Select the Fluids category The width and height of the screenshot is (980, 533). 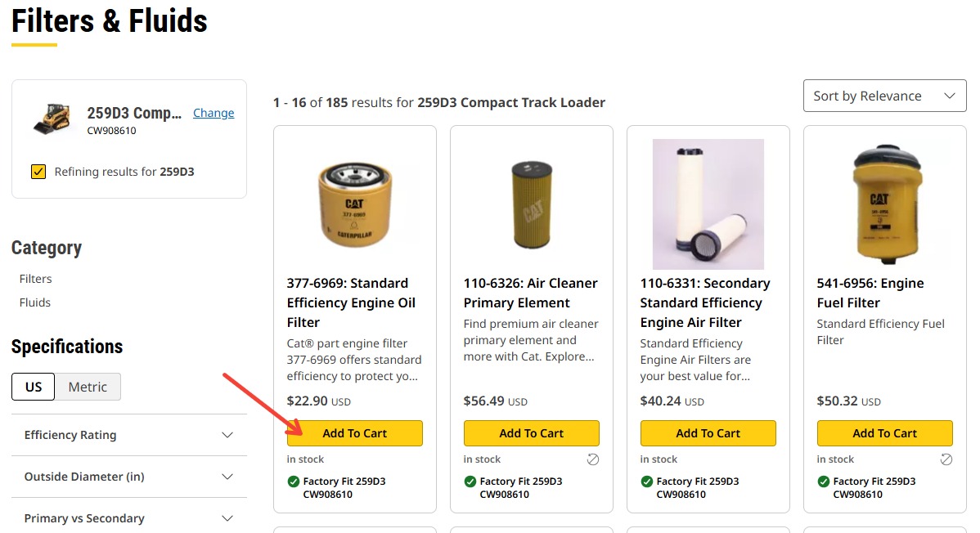(35, 302)
